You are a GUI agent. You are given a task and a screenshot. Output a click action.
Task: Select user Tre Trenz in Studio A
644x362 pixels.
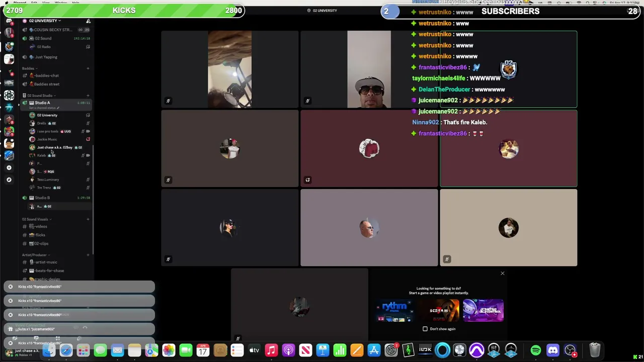[59, 188]
